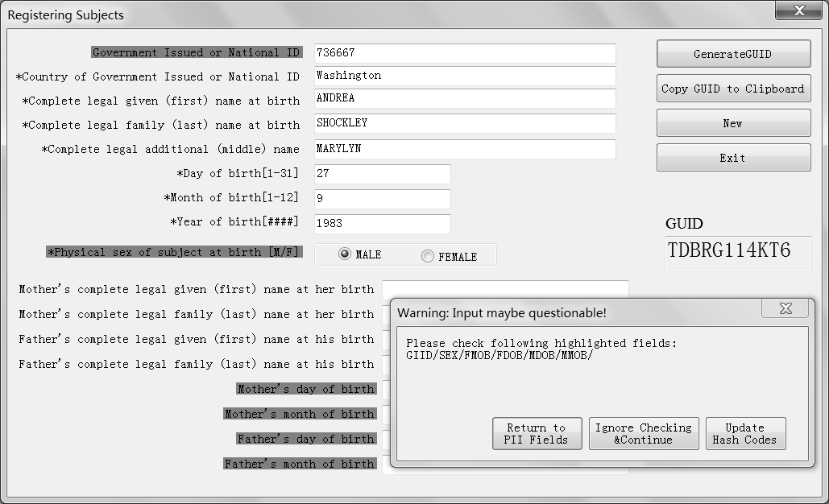Select the MALE radio button
The image size is (829, 504).
point(345,254)
